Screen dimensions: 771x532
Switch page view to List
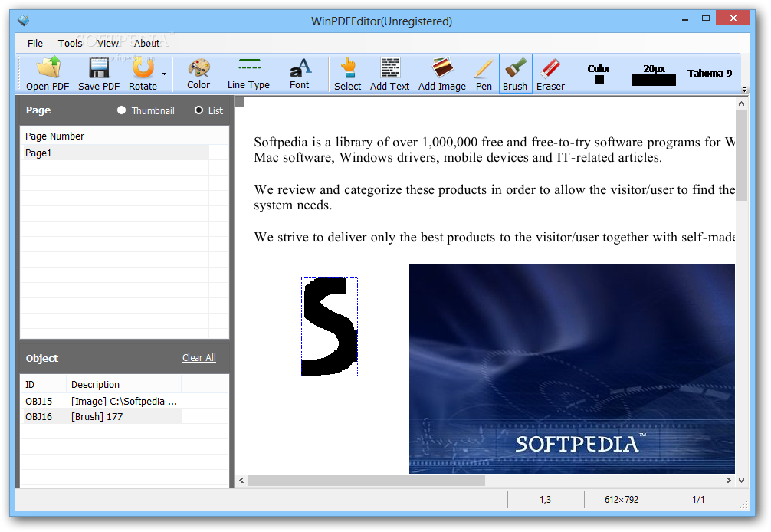click(209, 110)
